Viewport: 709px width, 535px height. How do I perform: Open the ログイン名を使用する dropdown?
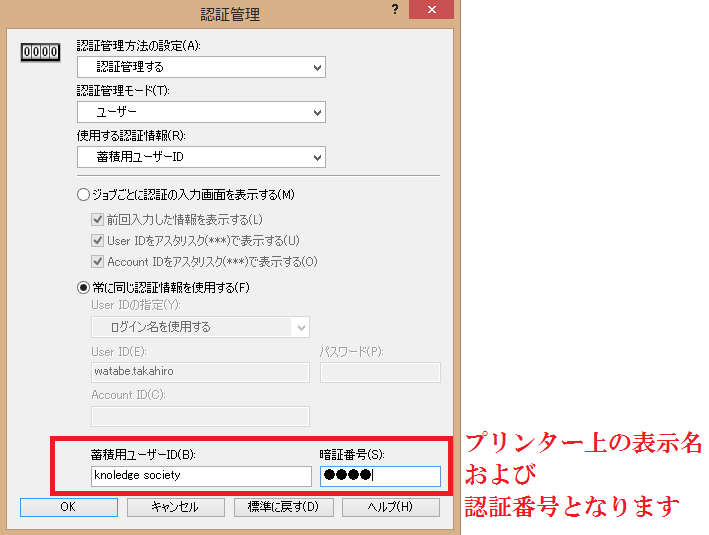click(200, 327)
